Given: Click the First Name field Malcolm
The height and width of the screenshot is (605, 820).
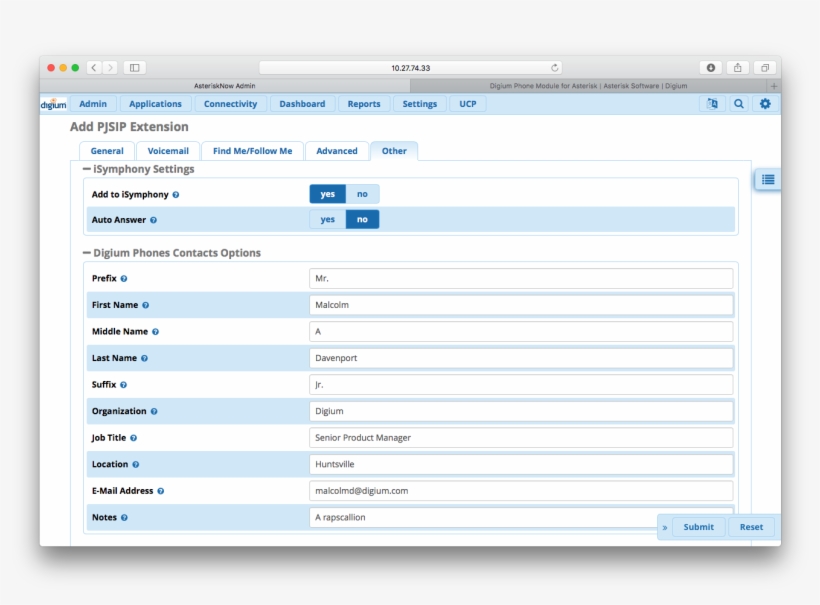Looking at the screenshot, I should click(521, 305).
